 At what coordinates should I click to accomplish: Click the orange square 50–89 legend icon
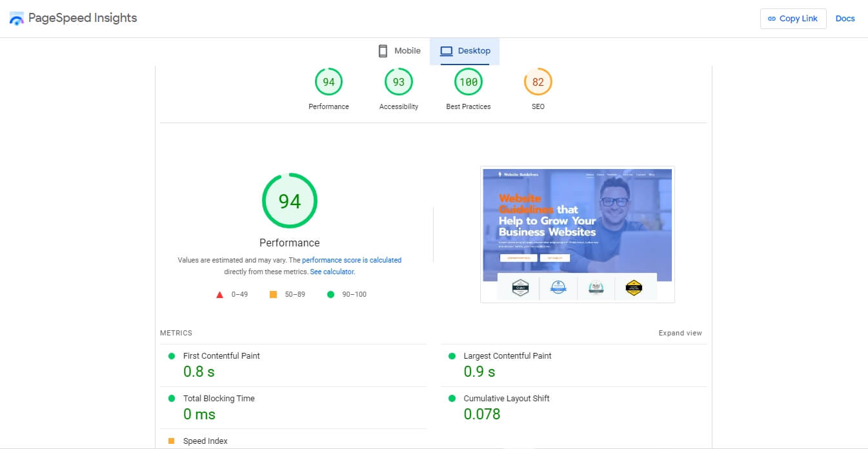(x=273, y=295)
